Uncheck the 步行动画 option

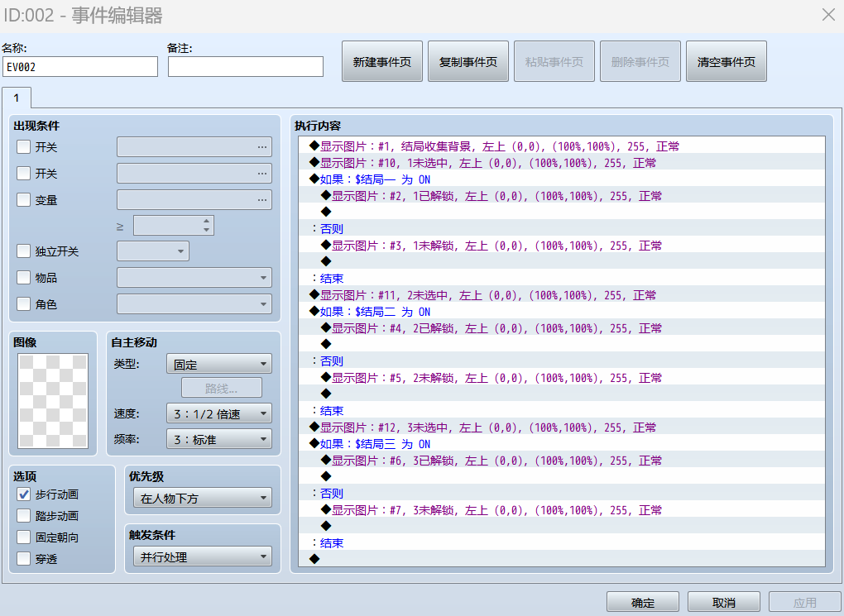(x=24, y=494)
